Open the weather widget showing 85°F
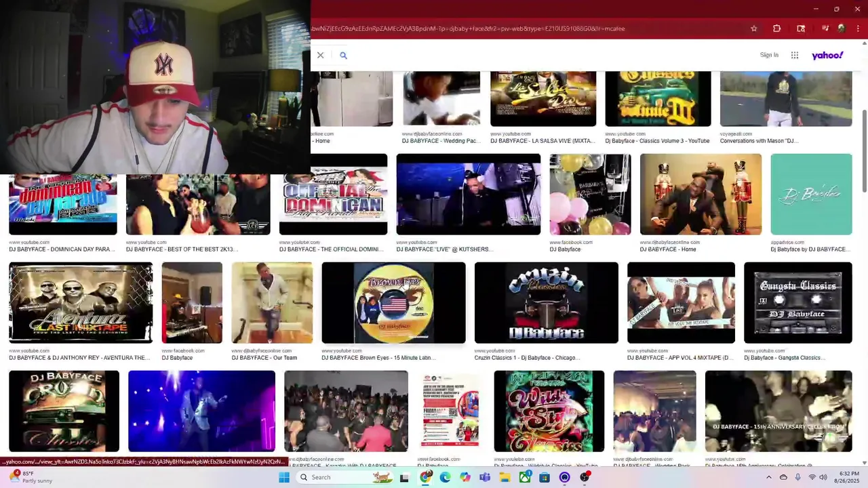Screen dimensions: 868x488 [x=31, y=477]
